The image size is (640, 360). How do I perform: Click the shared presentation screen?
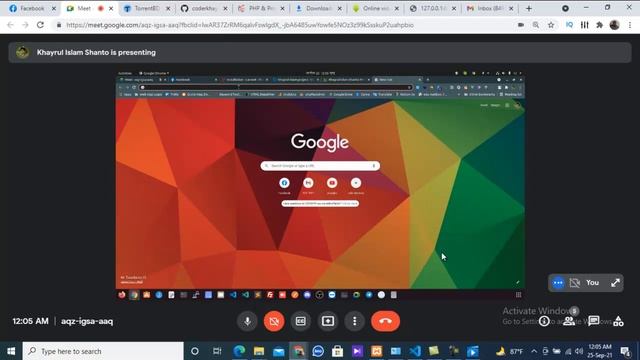click(320, 185)
